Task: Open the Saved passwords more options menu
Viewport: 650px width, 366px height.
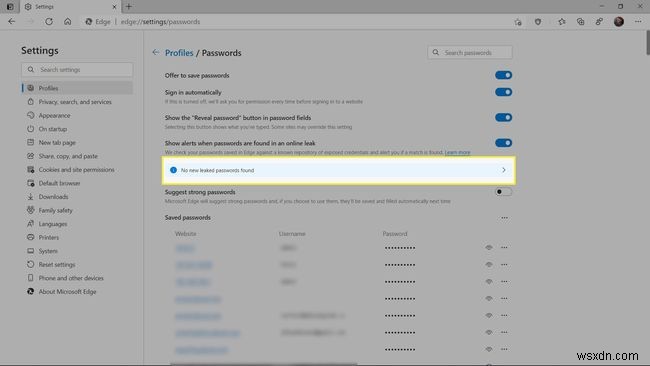Action: [504, 218]
